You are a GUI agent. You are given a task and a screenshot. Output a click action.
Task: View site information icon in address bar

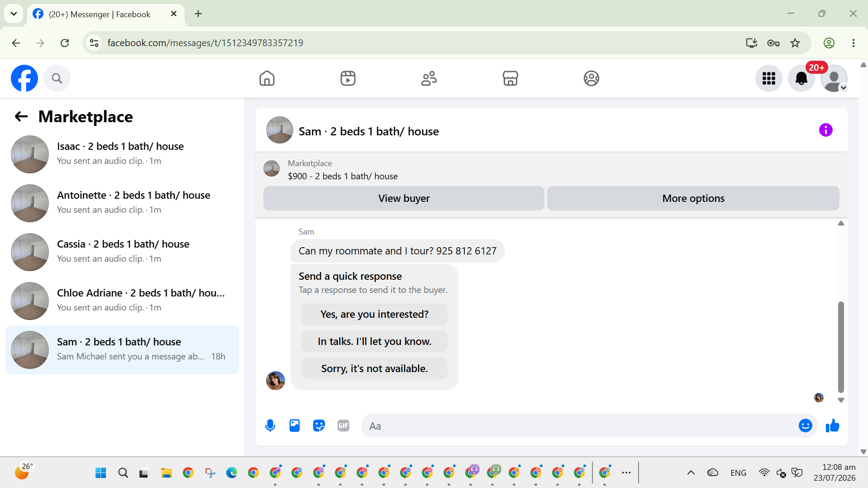94,43
